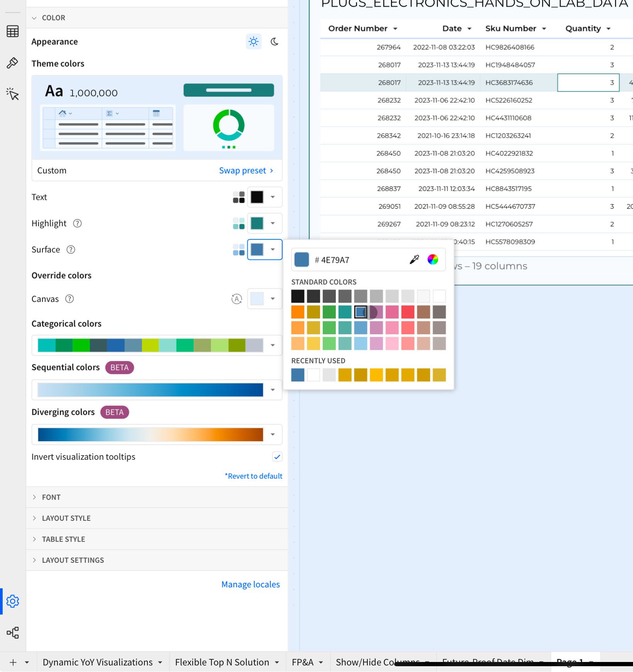633x672 pixels.
Task: Open the eyedropper tool in color picker
Action: (x=414, y=259)
